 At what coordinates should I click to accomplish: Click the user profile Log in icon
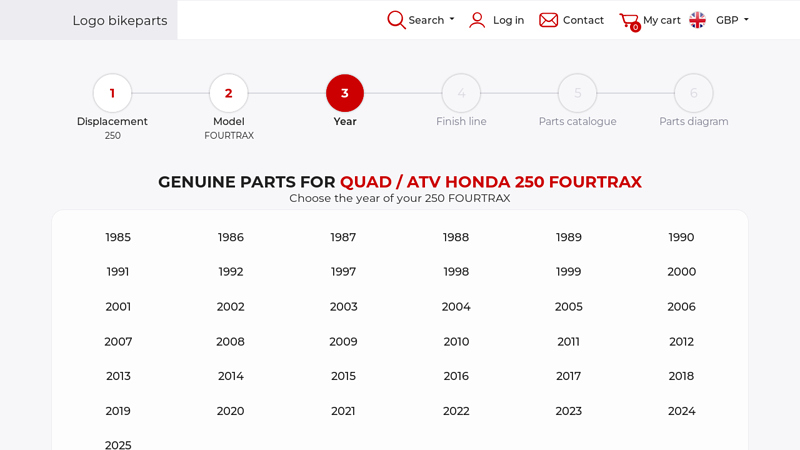(477, 20)
